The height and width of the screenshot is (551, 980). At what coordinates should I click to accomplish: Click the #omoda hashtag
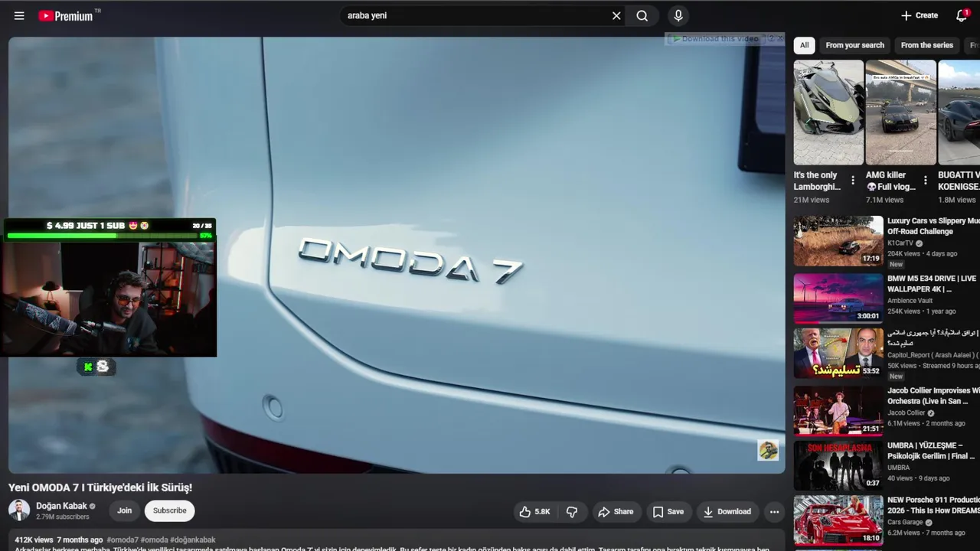coord(154,540)
